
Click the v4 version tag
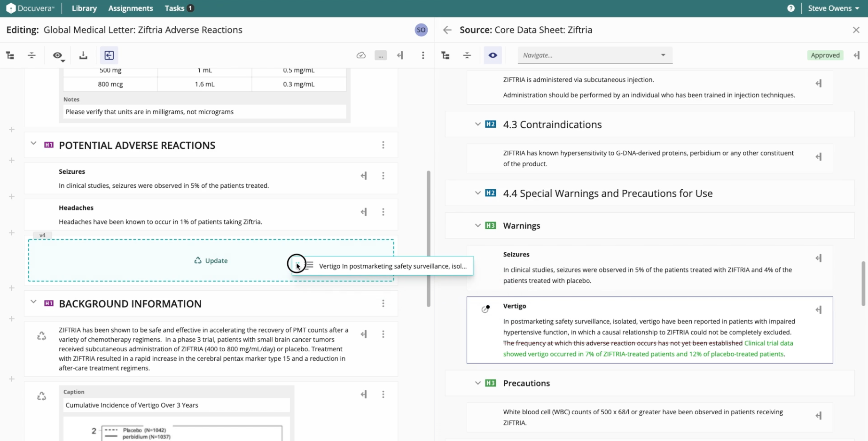tap(42, 235)
